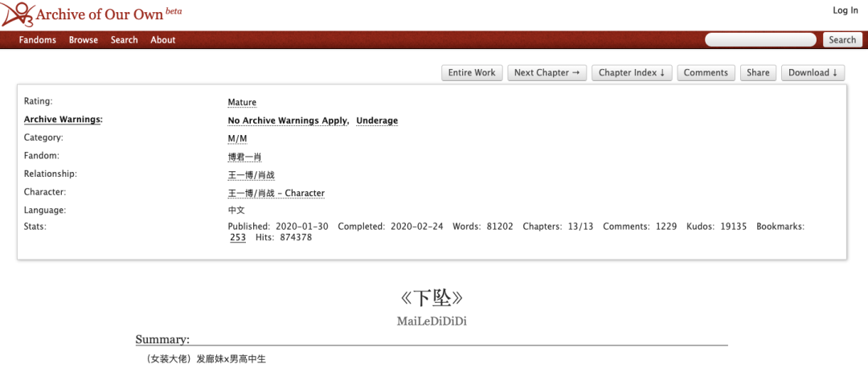
Task: Click the Summary heading
Action: pyautogui.click(x=162, y=340)
